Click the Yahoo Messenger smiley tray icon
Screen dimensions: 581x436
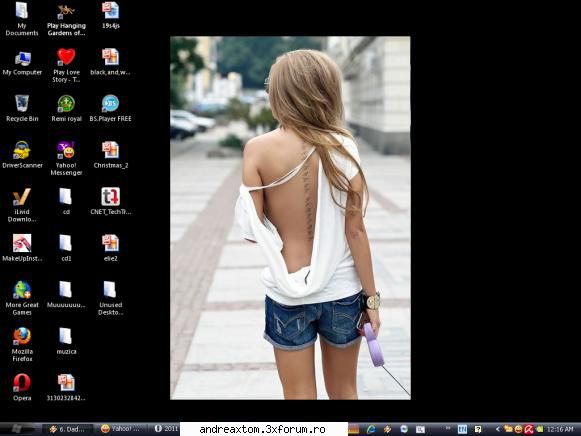[x=518, y=429]
